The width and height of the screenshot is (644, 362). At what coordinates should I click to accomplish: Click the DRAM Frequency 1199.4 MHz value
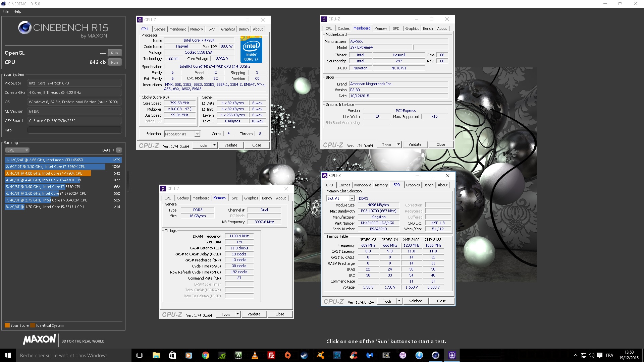click(x=239, y=236)
